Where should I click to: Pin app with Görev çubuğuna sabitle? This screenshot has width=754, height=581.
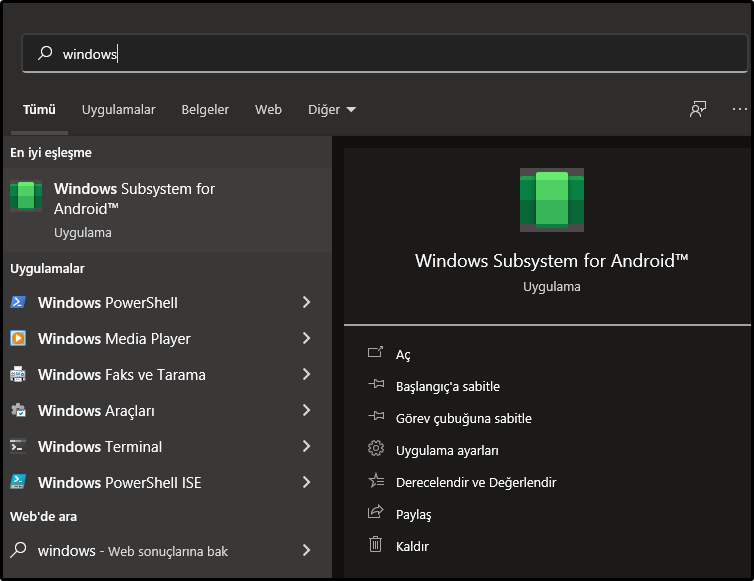tap(463, 419)
